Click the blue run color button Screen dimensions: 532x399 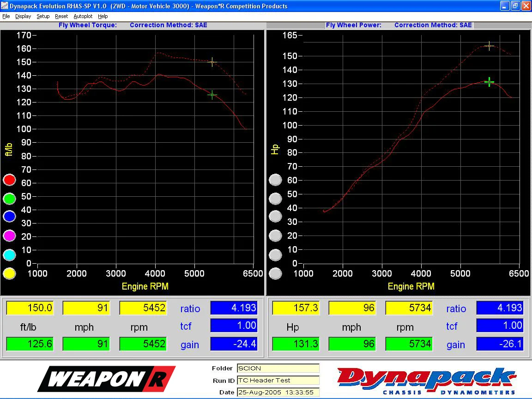point(9,217)
